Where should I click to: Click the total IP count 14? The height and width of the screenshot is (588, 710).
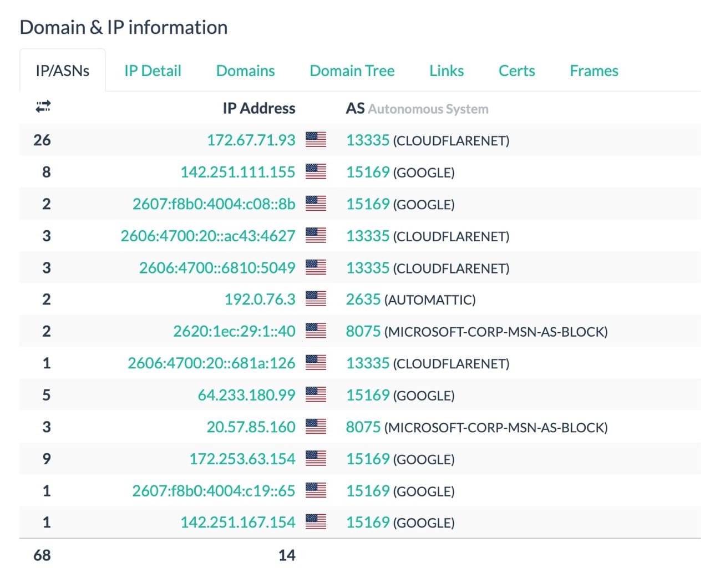pyautogui.click(x=287, y=555)
